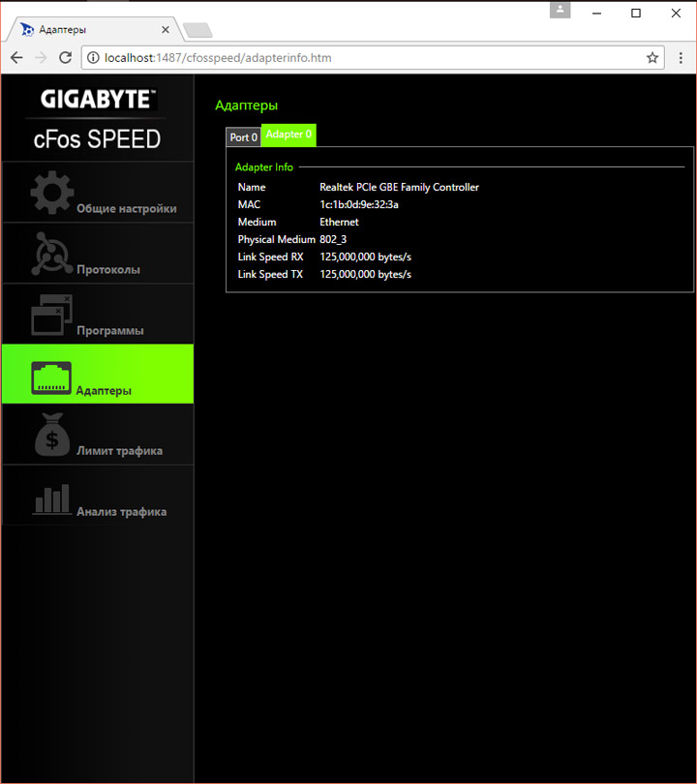Image resolution: width=697 pixels, height=784 pixels.
Task: Click the MAC address 1c:1b:0d:9e:32:3a
Action: [359, 204]
